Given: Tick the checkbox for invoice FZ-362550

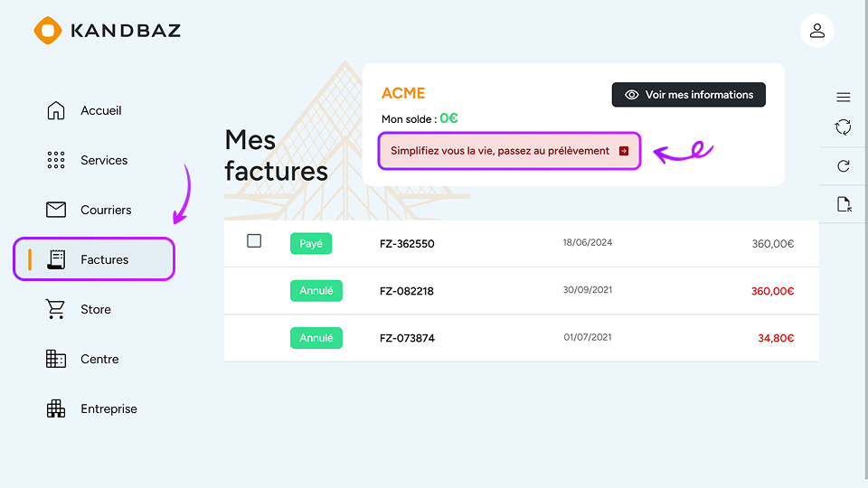Looking at the screenshot, I should pyautogui.click(x=254, y=241).
